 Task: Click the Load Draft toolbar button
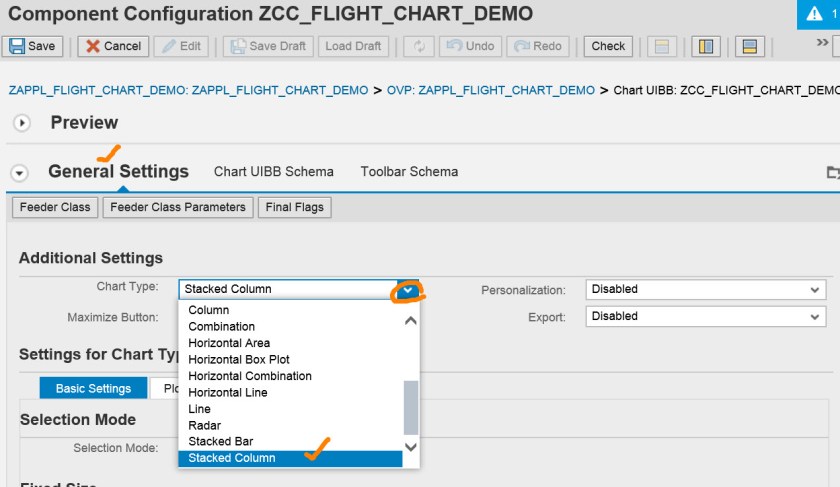click(353, 46)
